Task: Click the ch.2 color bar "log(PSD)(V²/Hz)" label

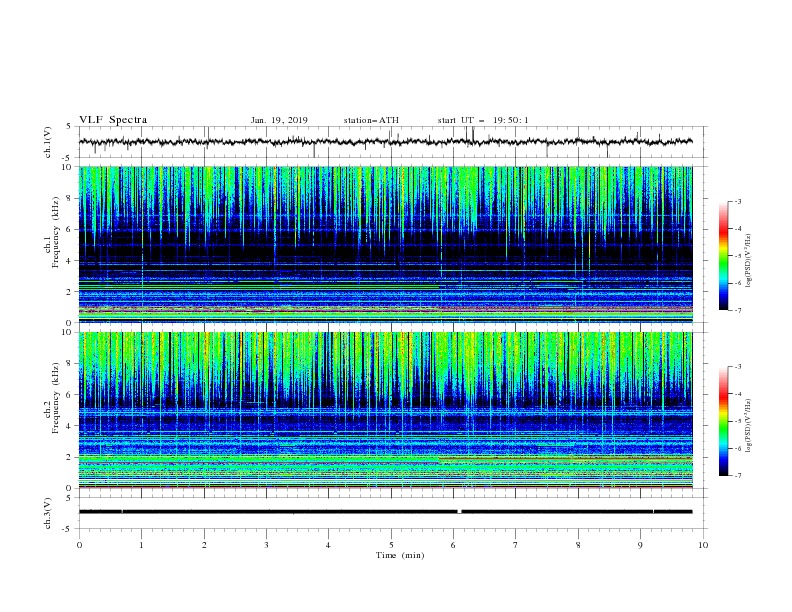Action: coord(748,426)
